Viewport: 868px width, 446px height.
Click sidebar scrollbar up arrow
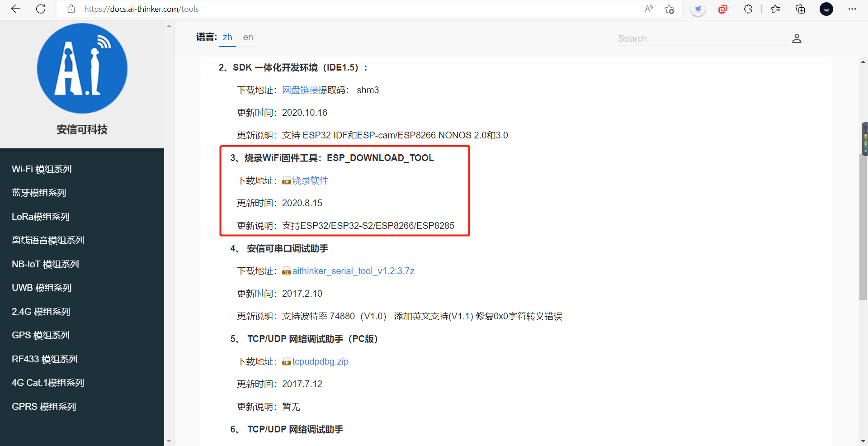point(169,26)
